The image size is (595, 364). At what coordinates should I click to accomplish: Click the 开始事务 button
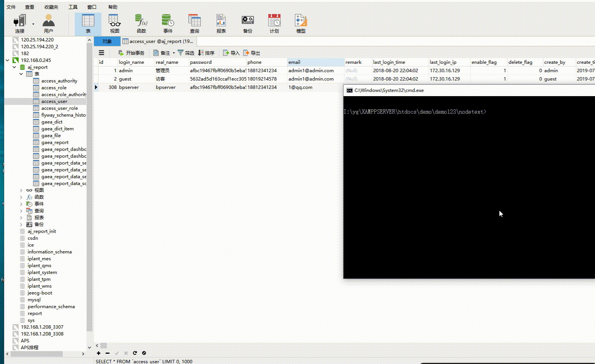(131, 53)
